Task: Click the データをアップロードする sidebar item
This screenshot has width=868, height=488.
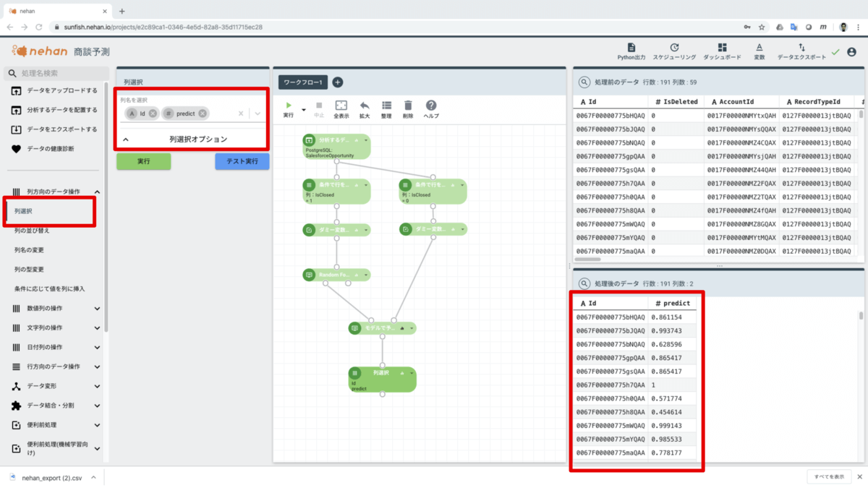Action: tap(54, 90)
